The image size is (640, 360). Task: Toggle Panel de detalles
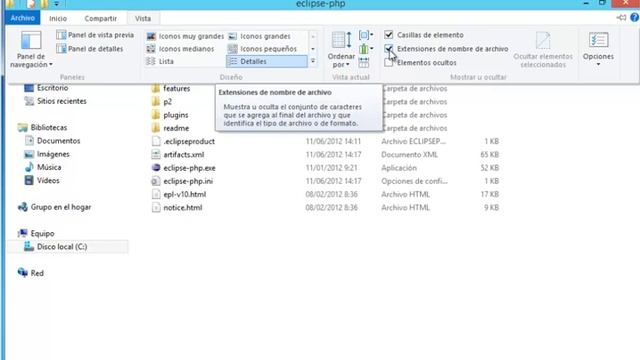click(x=90, y=49)
